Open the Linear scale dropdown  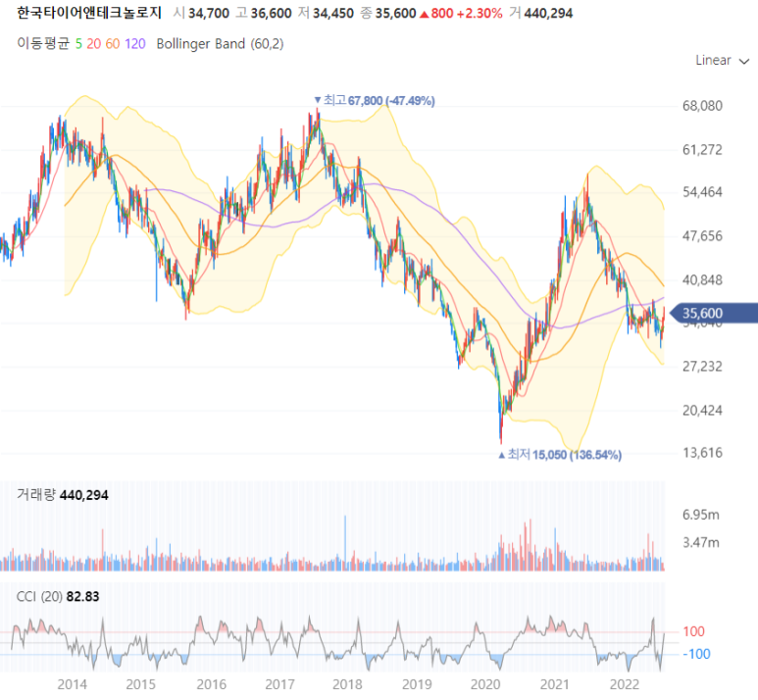click(722, 61)
